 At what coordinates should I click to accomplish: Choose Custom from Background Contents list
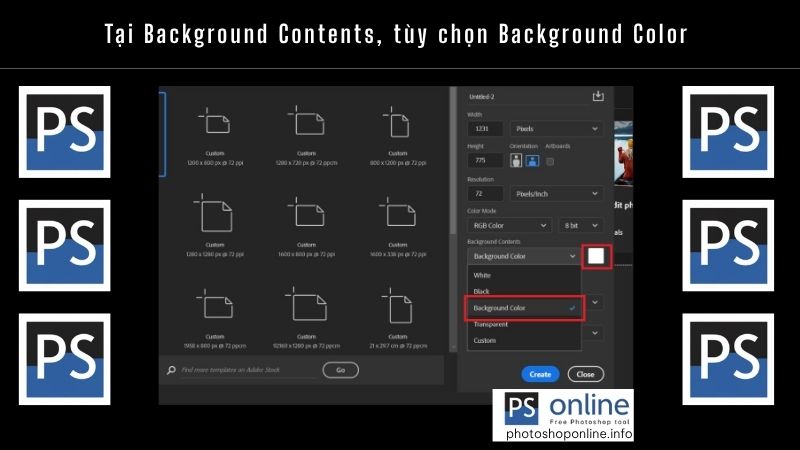524,340
